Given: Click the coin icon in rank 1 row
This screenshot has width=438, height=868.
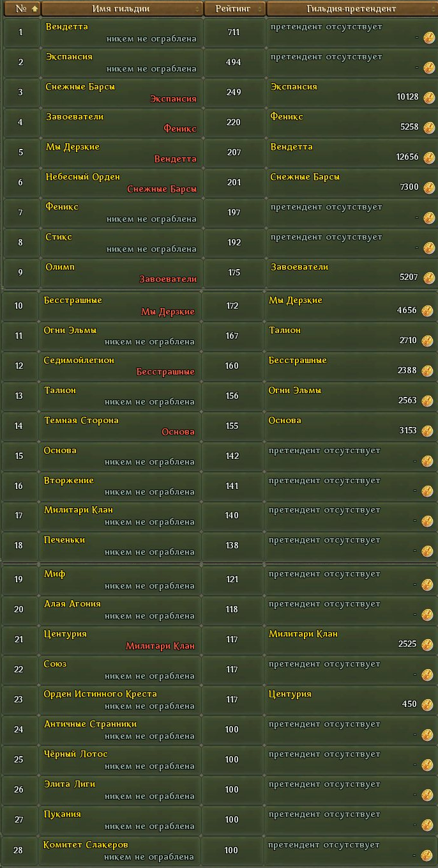Looking at the screenshot, I should tap(428, 37).
